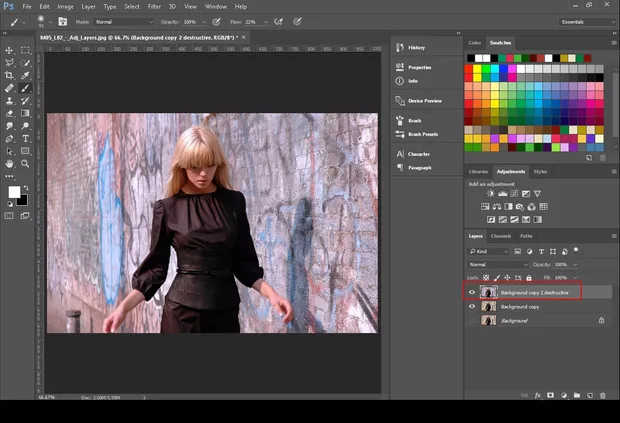Open the History panel

pos(416,47)
